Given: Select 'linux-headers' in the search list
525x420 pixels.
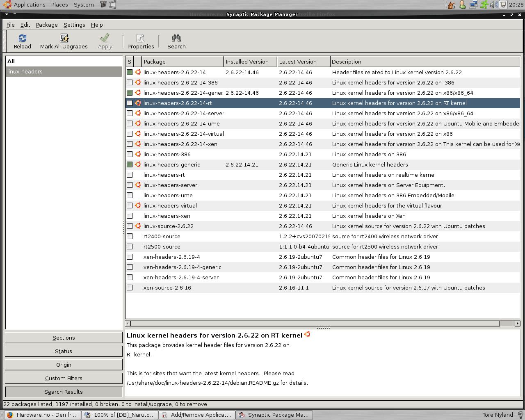Looking at the screenshot, I should [x=64, y=71].
